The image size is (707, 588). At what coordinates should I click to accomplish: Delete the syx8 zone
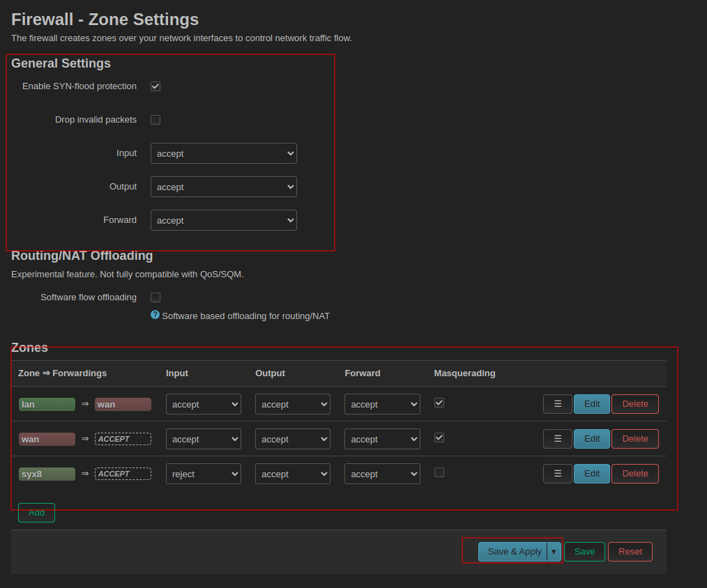(635, 474)
